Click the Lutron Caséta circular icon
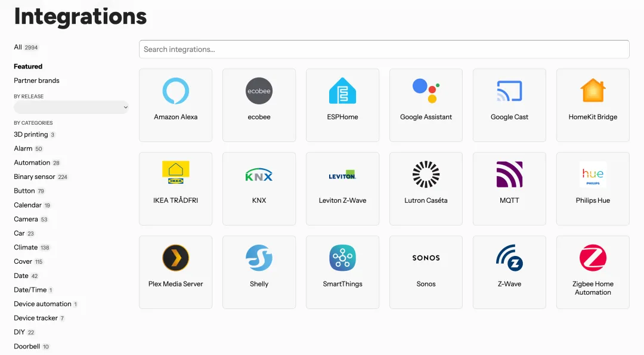644x355 pixels. pyautogui.click(x=426, y=174)
